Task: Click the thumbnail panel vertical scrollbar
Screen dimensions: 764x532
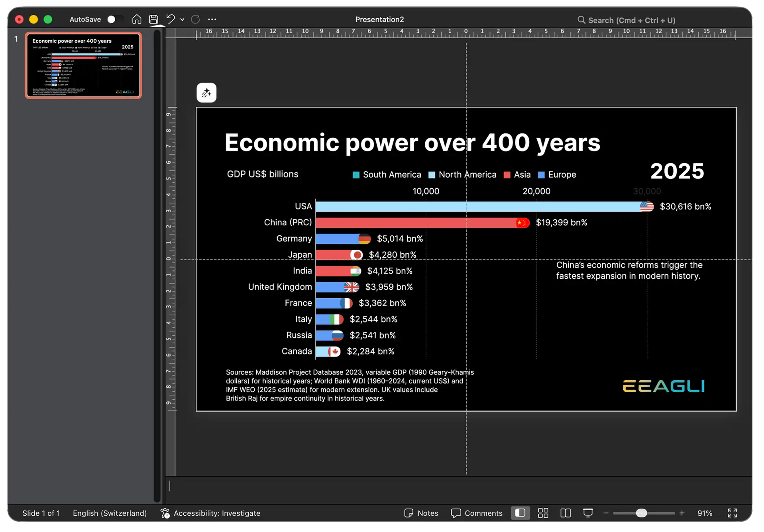Action: [157, 266]
